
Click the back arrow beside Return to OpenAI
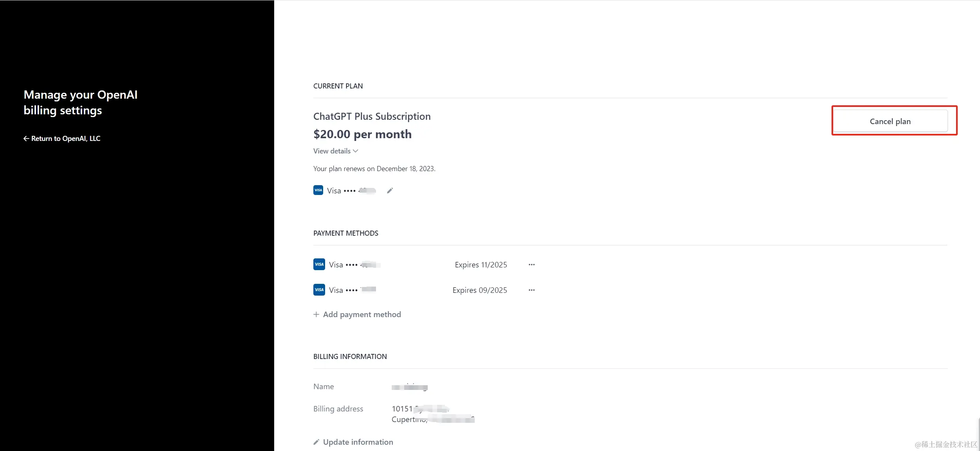click(x=26, y=139)
